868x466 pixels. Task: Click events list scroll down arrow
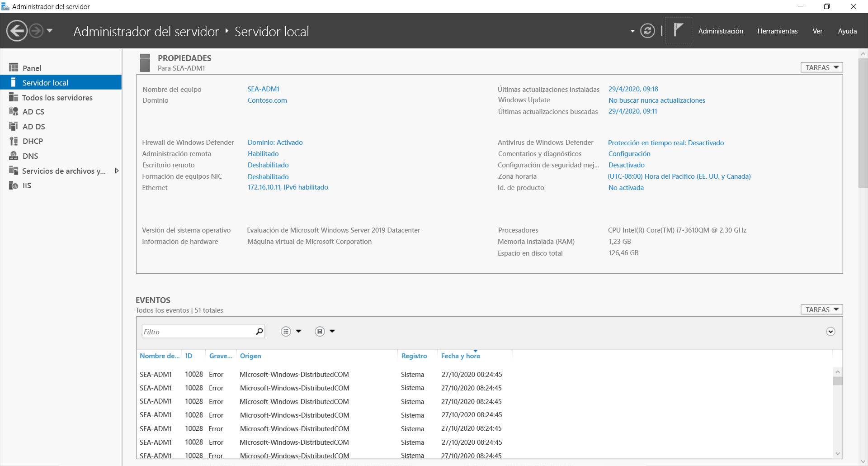(x=838, y=453)
